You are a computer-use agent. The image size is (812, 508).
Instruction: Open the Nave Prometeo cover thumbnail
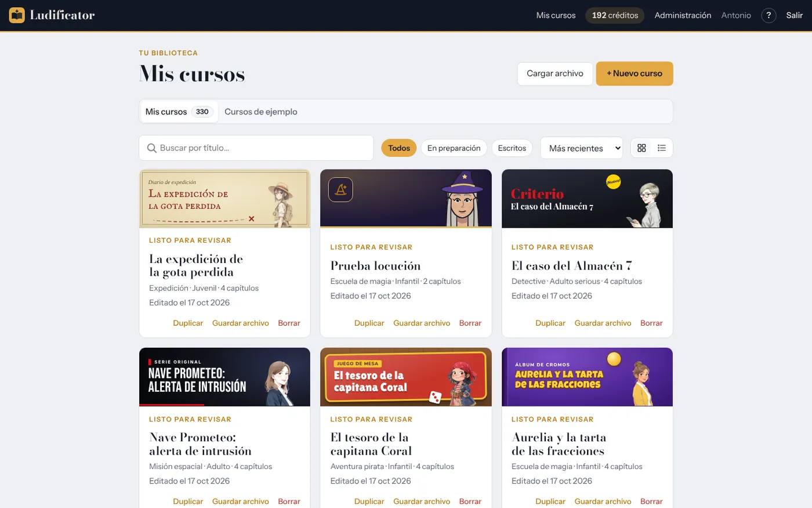coord(225,377)
